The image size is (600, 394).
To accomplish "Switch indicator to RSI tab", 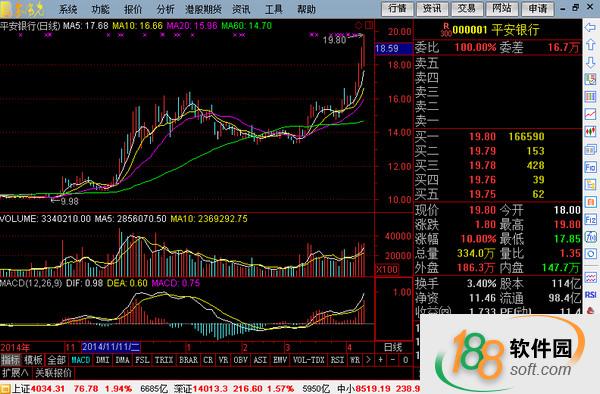I will pyautogui.click(x=337, y=360).
